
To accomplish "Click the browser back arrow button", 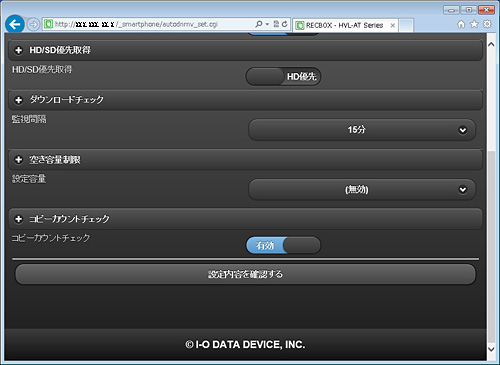I will click(x=15, y=24).
